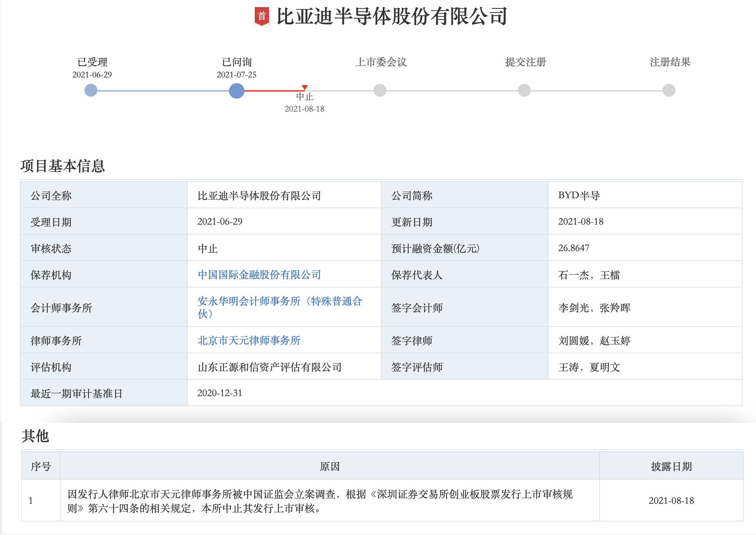Click the 山东正源和信资产评估有限公司 value

(270, 367)
